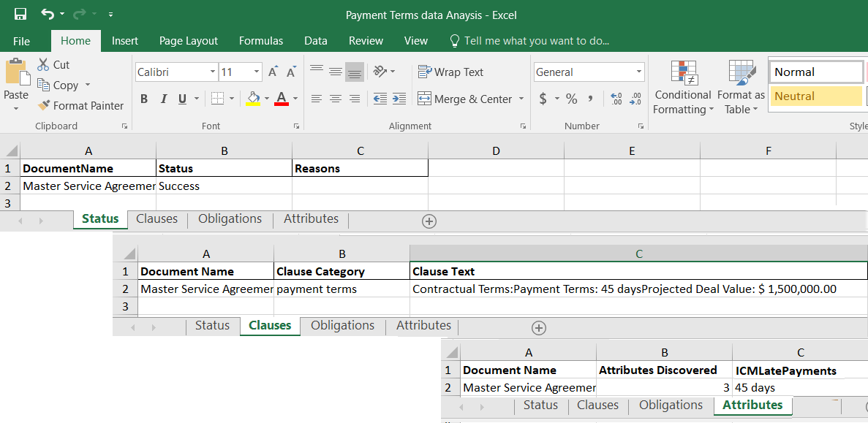Click the Tell me what you want search box
Viewport: 868px width, 423px height.
(x=536, y=41)
